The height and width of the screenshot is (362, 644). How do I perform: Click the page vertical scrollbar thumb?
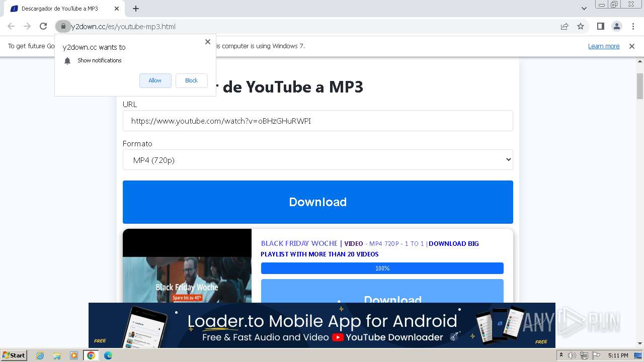640,86
